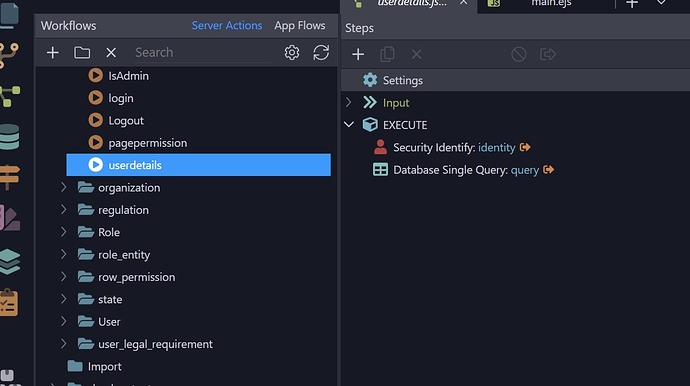Expand the row_permission folder
The image size is (690, 386).
click(x=64, y=276)
